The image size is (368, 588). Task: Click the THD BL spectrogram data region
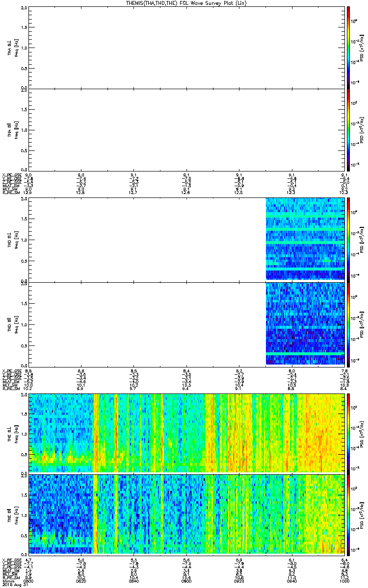coord(305,239)
